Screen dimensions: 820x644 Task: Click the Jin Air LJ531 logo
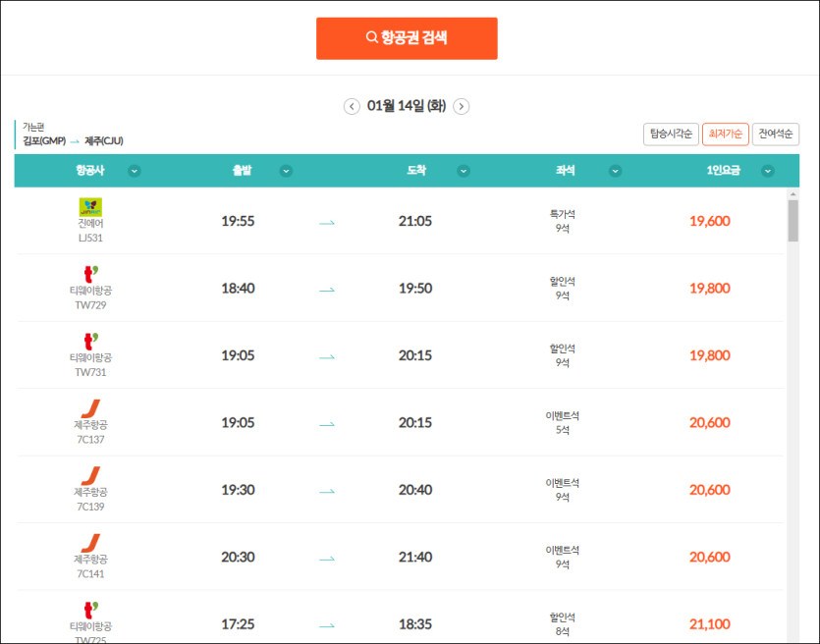tap(90, 207)
